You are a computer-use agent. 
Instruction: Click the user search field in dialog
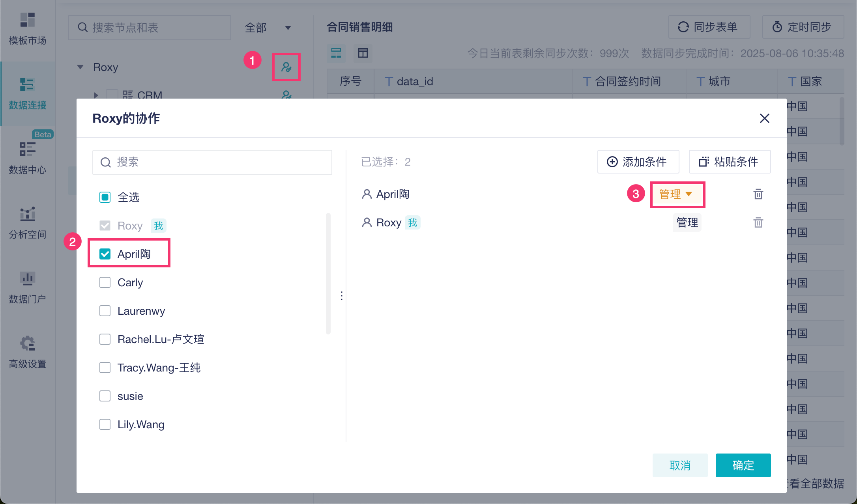tap(213, 162)
